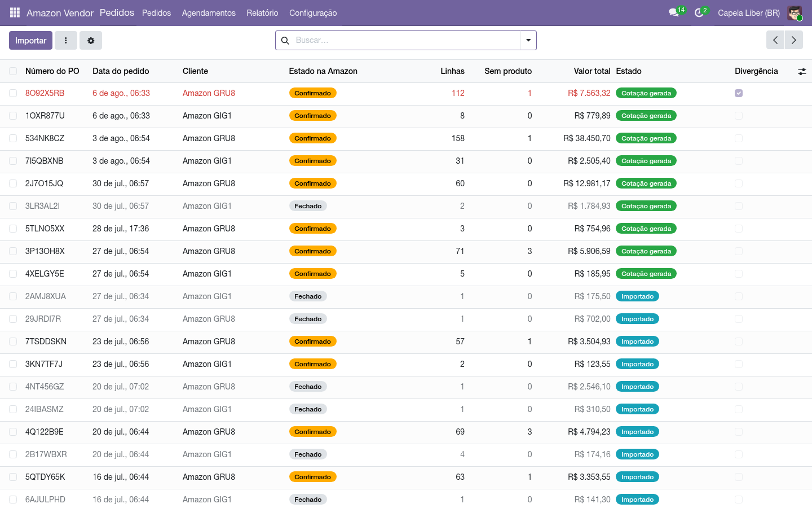Click the Cotação gerada badge for 5TLNO5XX
The height and width of the screenshot is (508, 812).
[646, 229]
